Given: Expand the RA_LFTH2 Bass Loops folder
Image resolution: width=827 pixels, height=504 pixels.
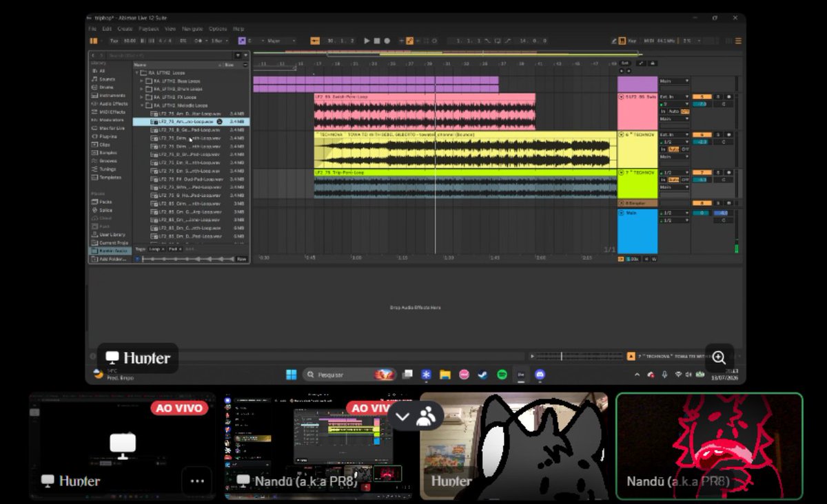Looking at the screenshot, I should point(142,81).
